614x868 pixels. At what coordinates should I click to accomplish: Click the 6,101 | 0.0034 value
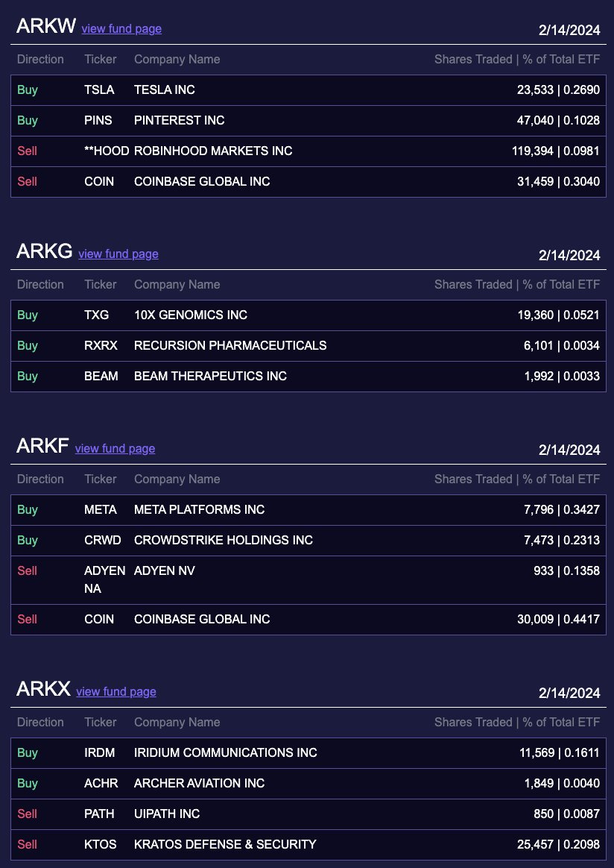[561, 345]
